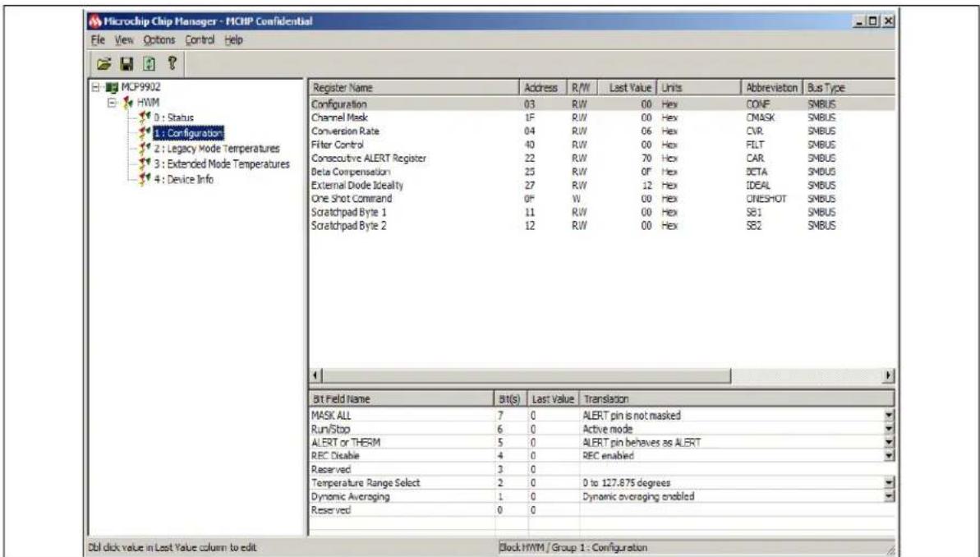The height and width of the screenshot is (557, 980).
Task: Click 'Block HWM / Group 1' status bar text
Action: coord(573,548)
